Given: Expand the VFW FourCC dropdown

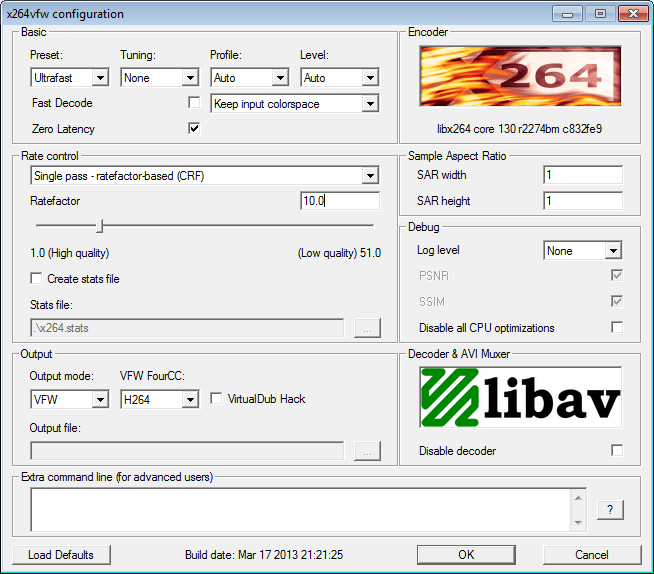Looking at the screenshot, I should point(159,400).
